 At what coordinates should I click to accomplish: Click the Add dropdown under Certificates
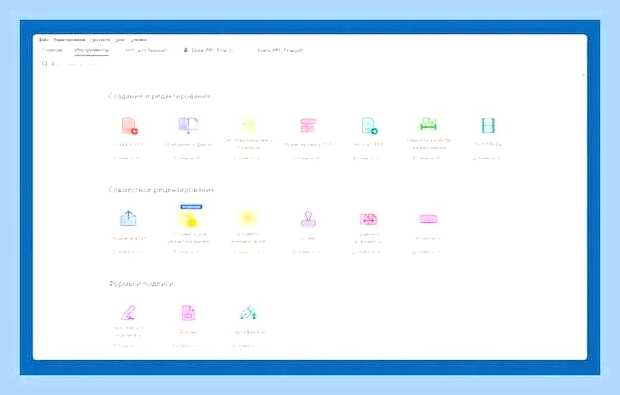pos(247,346)
